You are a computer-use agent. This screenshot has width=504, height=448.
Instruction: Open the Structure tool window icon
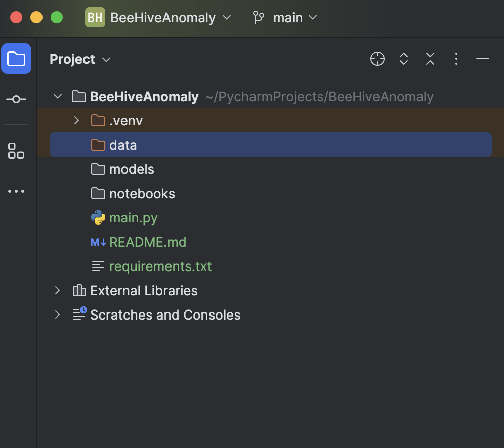tap(16, 151)
